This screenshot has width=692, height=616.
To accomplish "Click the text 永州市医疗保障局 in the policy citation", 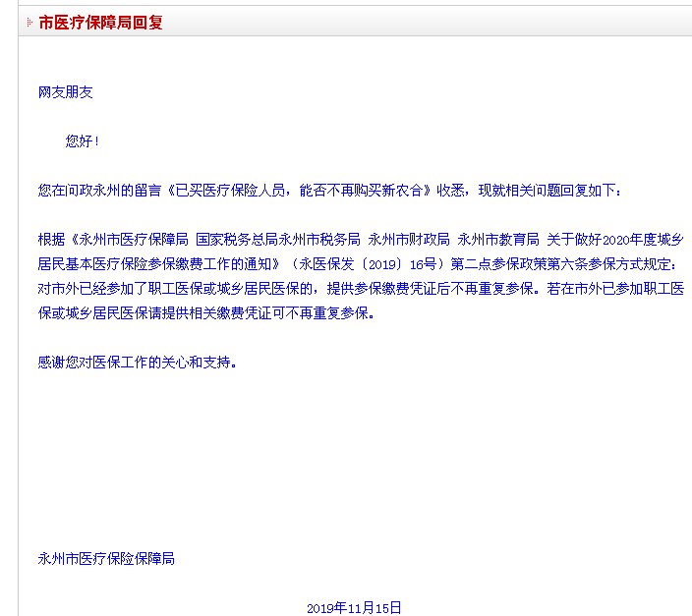I will tap(134, 239).
